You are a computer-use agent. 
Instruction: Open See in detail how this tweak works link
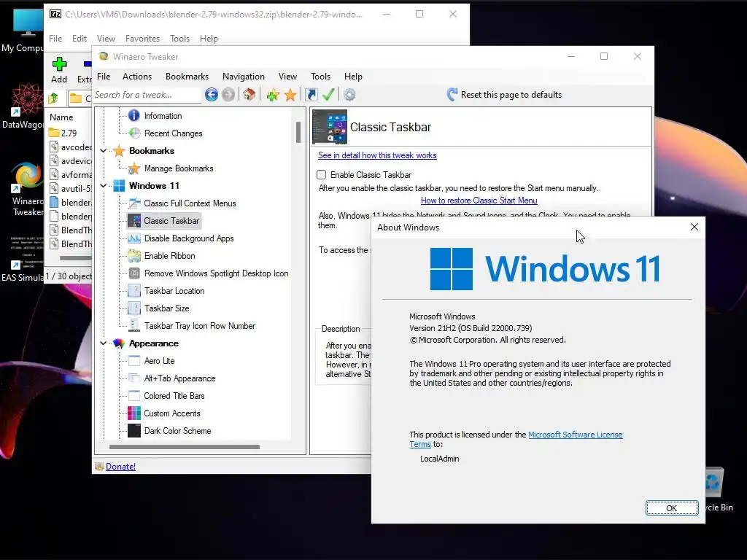tap(377, 155)
